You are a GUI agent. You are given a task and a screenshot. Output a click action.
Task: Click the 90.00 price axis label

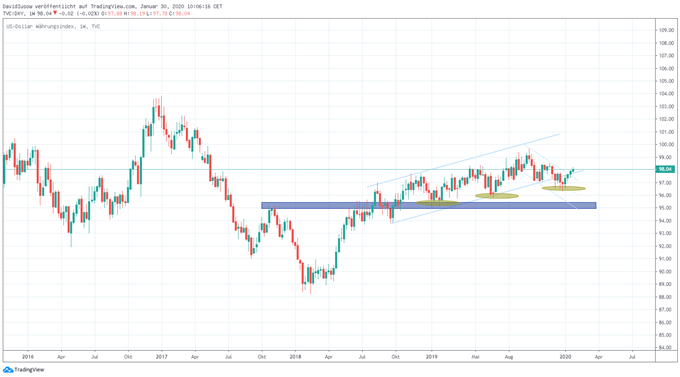tap(666, 272)
